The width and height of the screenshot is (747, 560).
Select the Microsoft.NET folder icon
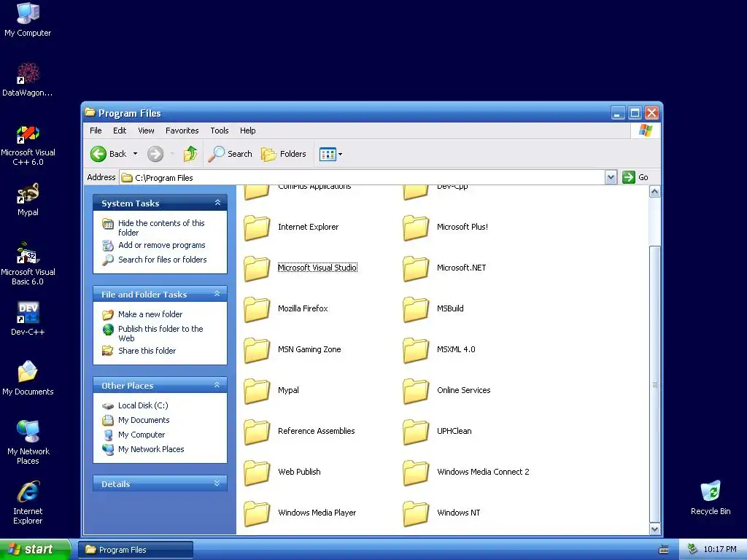pos(416,268)
